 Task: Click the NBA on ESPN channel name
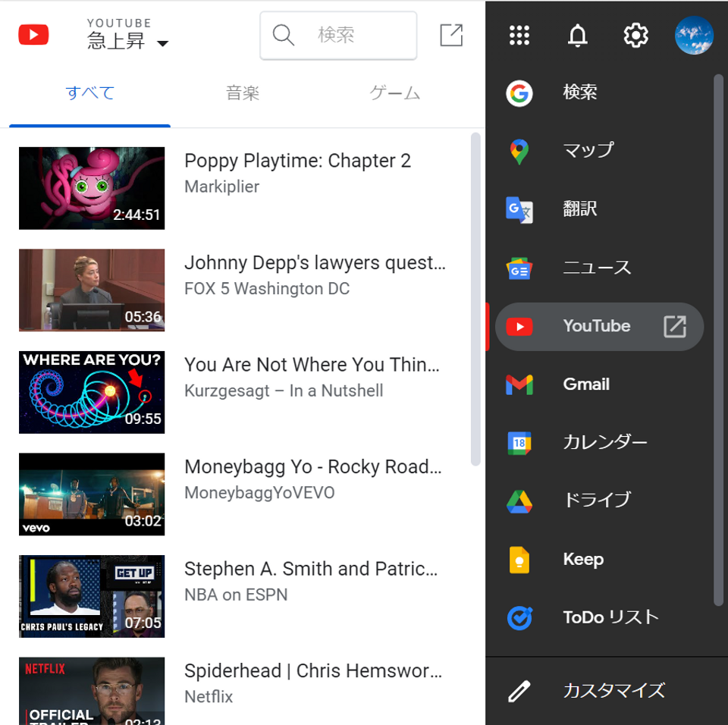point(236,595)
